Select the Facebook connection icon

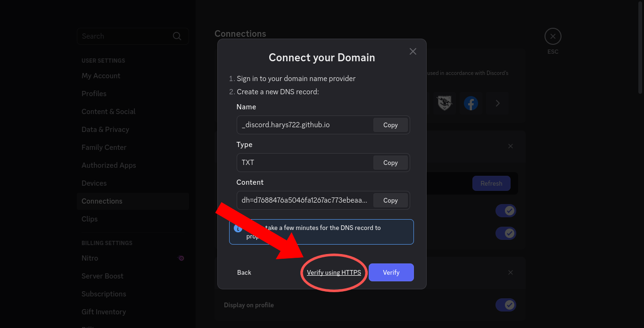[x=471, y=103]
